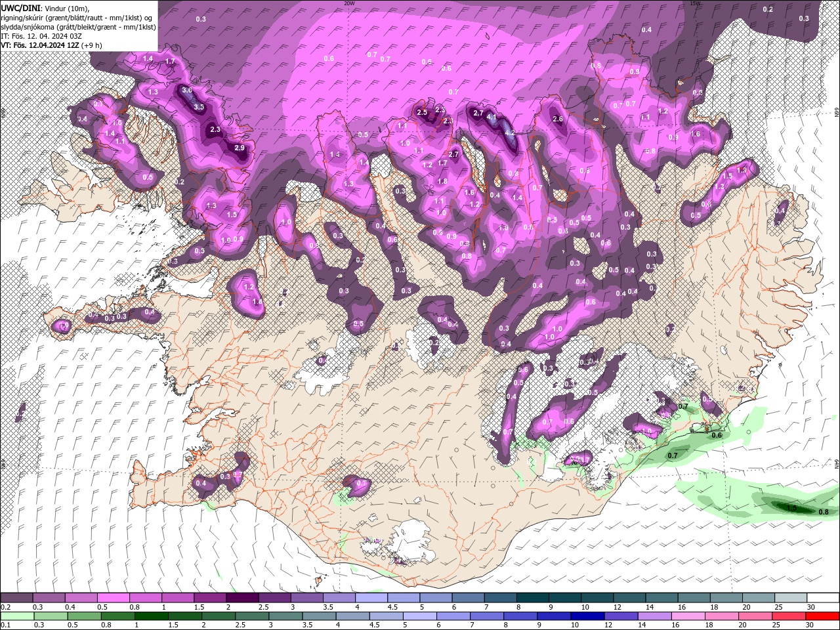This screenshot has width=840, height=630.
Task: Pick the pale lavender snow-scale swatch labeled 4
Action: click(371, 598)
